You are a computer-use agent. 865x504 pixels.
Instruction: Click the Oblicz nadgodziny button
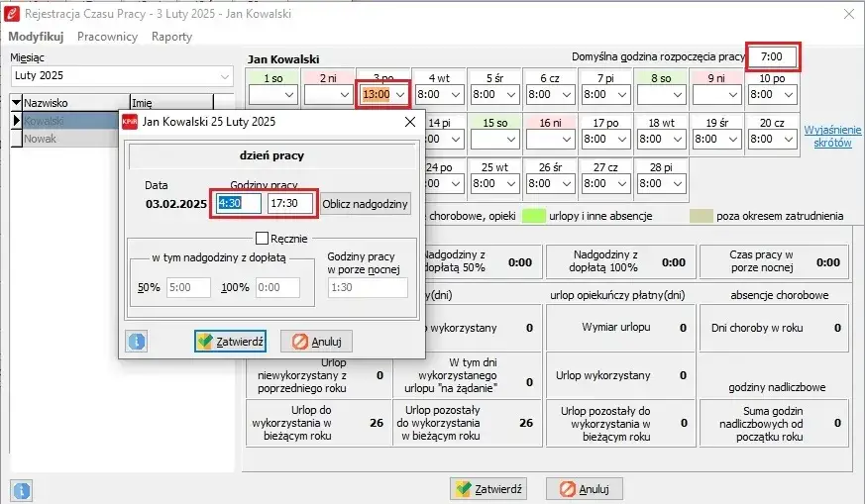(x=365, y=204)
